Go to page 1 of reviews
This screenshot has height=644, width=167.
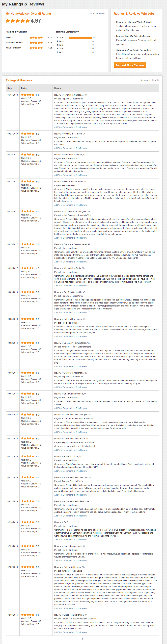tap(82, 639)
